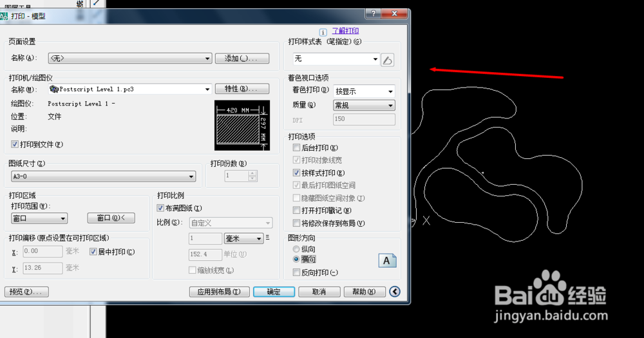Click 特性 printer properties button
644x338 pixels.
pos(242,89)
